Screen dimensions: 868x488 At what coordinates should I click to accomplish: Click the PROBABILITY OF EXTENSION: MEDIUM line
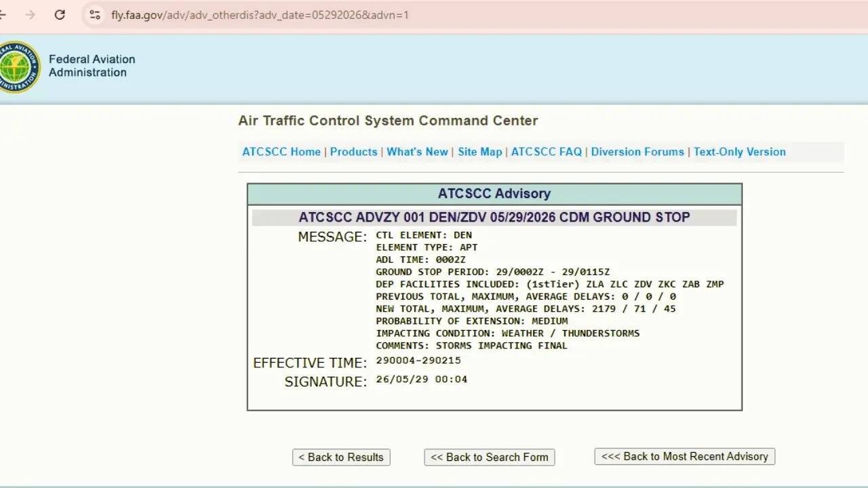click(x=472, y=321)
